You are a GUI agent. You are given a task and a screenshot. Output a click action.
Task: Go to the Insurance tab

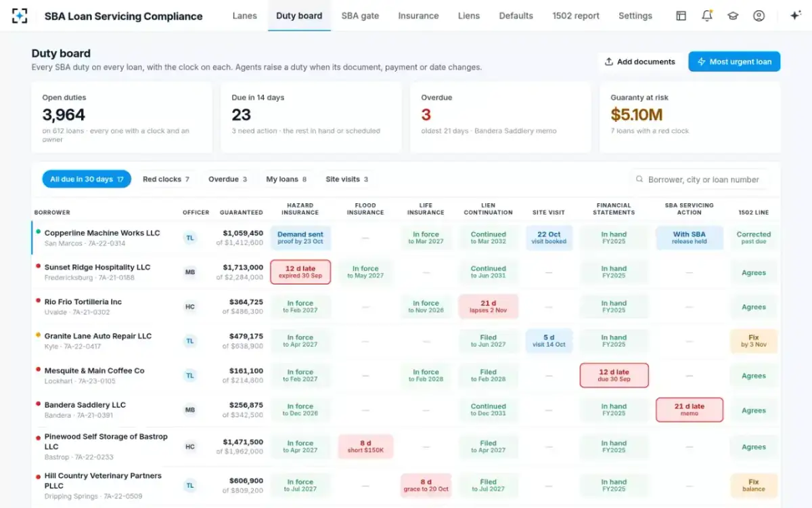pyautogui.click(x=418, y=16)
